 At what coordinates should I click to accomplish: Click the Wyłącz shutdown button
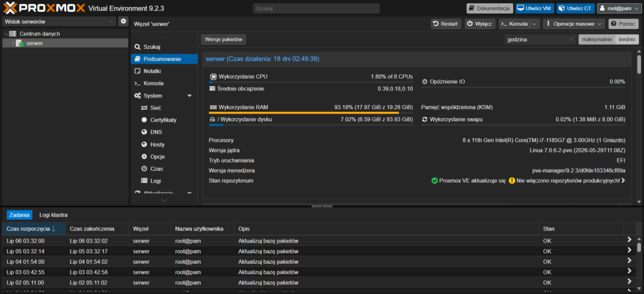pyautogui.click(x=480, y=24)
